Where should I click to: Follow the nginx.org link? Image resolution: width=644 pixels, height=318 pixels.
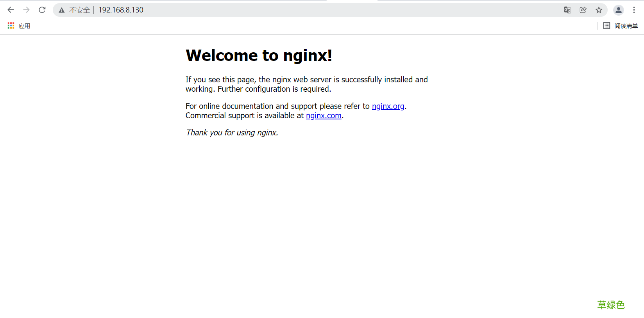[388, 106]
